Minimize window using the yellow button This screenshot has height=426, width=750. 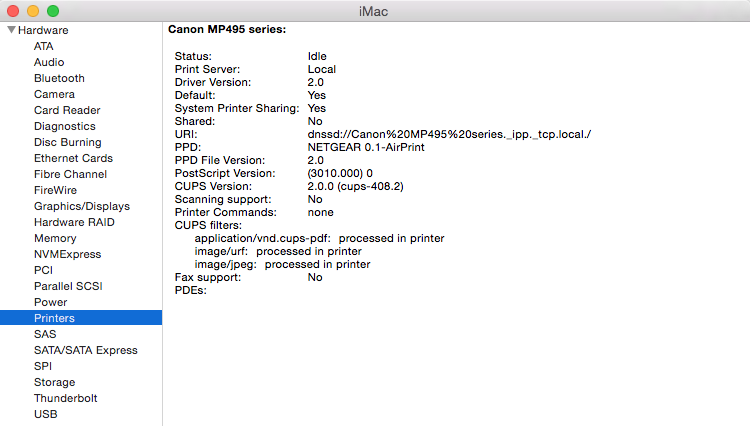[x=33, y=11]
